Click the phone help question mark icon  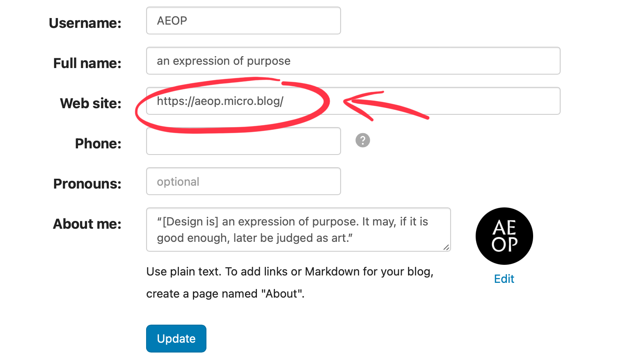[x=362, y=140]
